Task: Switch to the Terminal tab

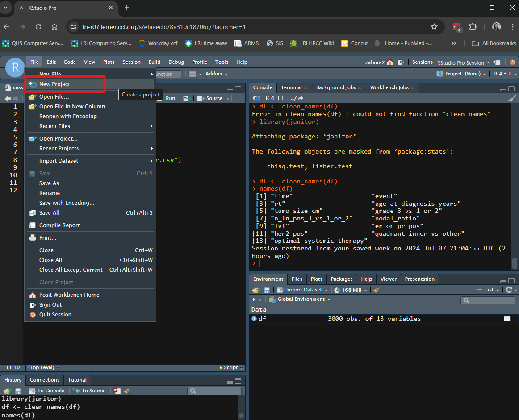Action: pyautogui.click(x=291, y=87)
